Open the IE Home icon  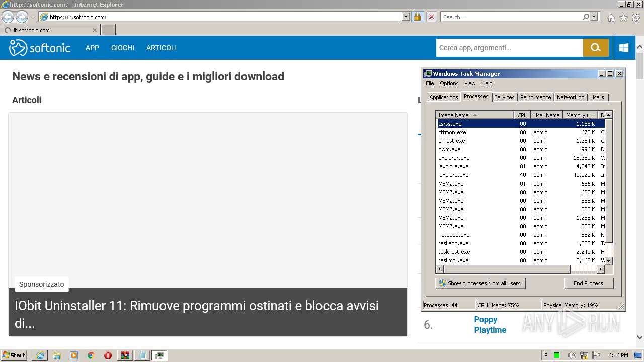[x=611, y=18]
